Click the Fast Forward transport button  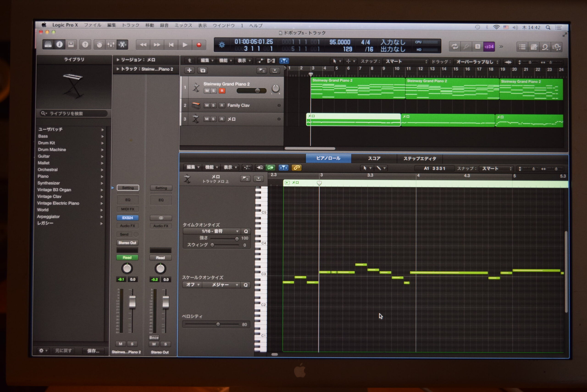[157, 45]
